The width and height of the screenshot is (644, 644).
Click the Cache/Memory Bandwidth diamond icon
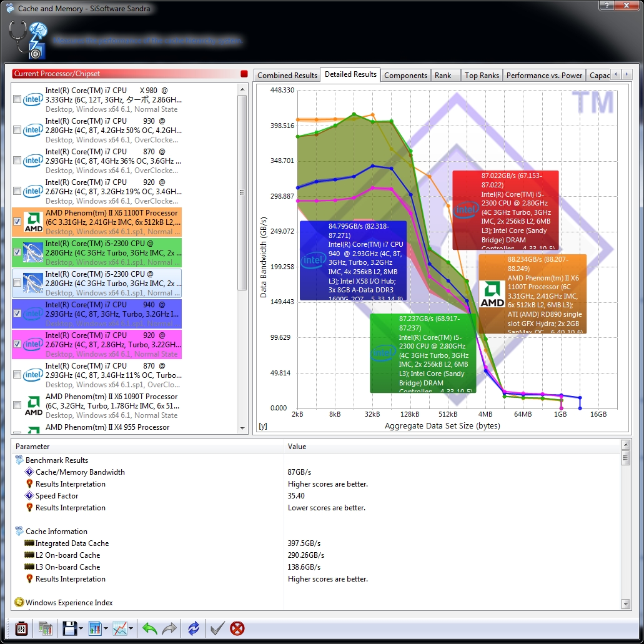(x=29, y=472)
